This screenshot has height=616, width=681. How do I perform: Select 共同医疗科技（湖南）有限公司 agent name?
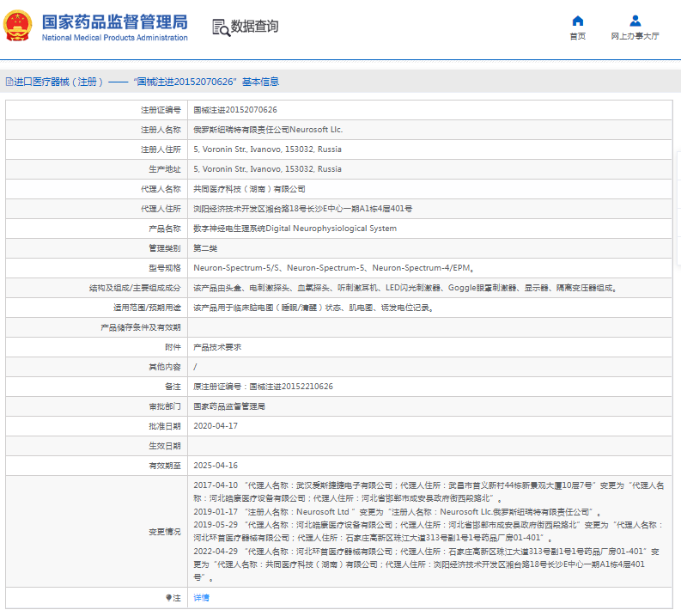coord(249,189)
